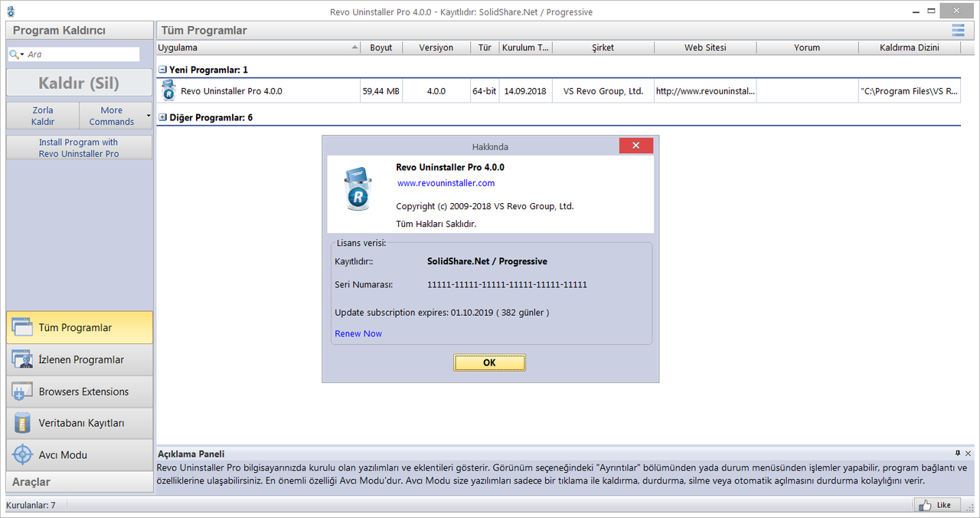This screenshot has height=518, width=980.
Task: Click the SolidShare.Net / Progressive registered name
Action: click(x=487, y=261)
